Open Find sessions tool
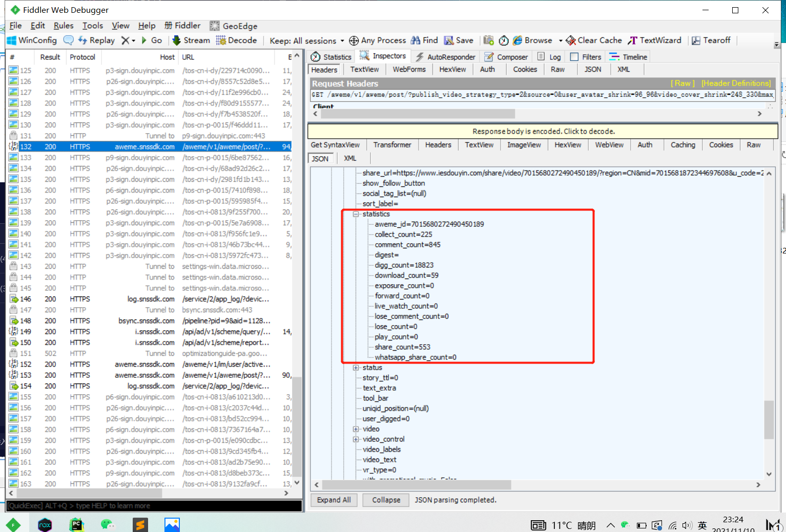Viewport: 786px width, 532px height. (x=424, y=40)
